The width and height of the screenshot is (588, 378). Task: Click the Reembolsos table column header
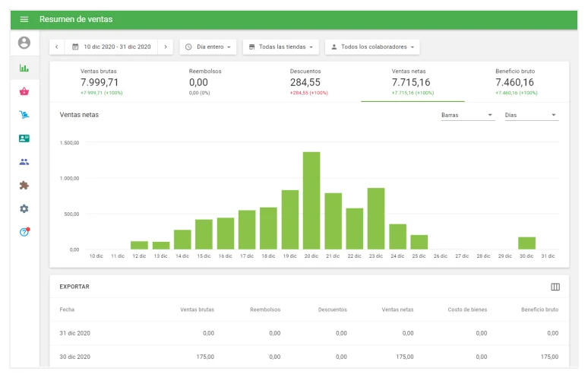[265, 310]
